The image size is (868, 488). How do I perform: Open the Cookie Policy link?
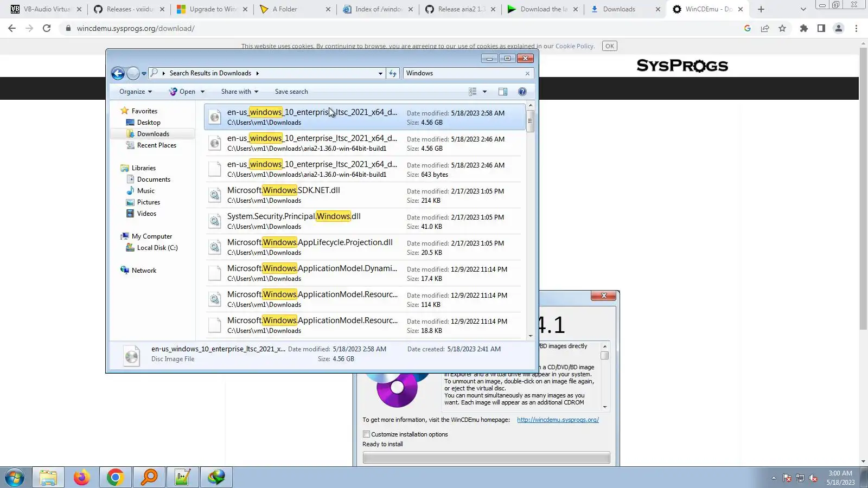pyautogui.click(x=575, y=46)
